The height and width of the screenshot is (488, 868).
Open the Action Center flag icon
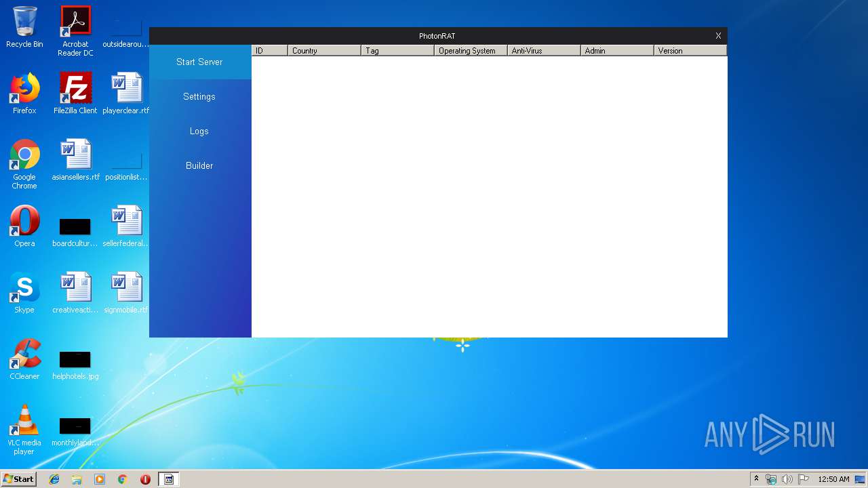[x=804, y=479]
